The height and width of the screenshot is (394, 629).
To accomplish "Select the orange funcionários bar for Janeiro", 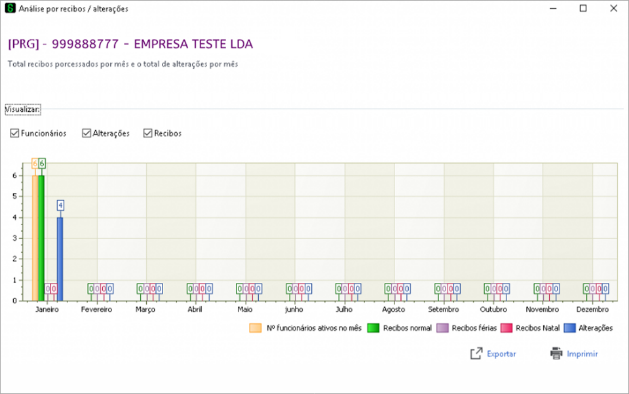I will [35, 238].
